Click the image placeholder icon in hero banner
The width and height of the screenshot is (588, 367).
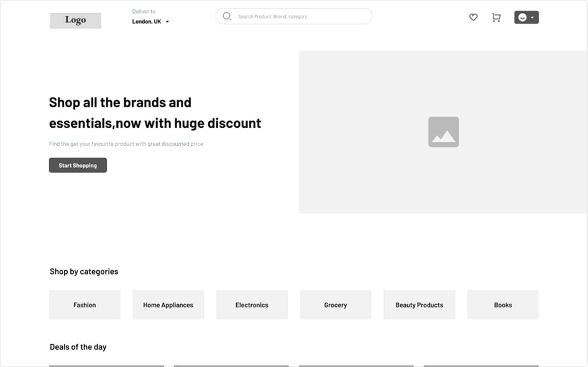click(x=443, y=132)
